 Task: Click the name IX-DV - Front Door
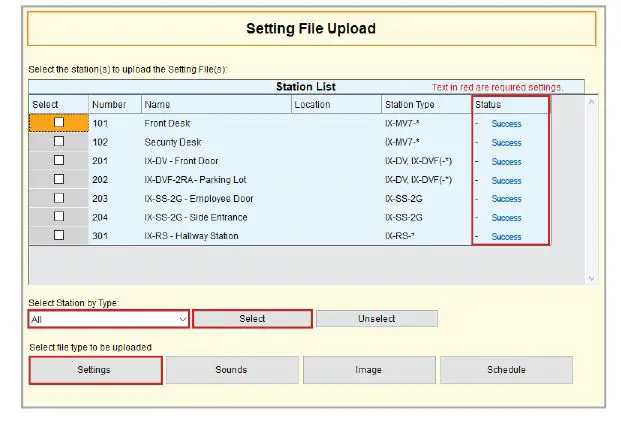tap(181, 161)
